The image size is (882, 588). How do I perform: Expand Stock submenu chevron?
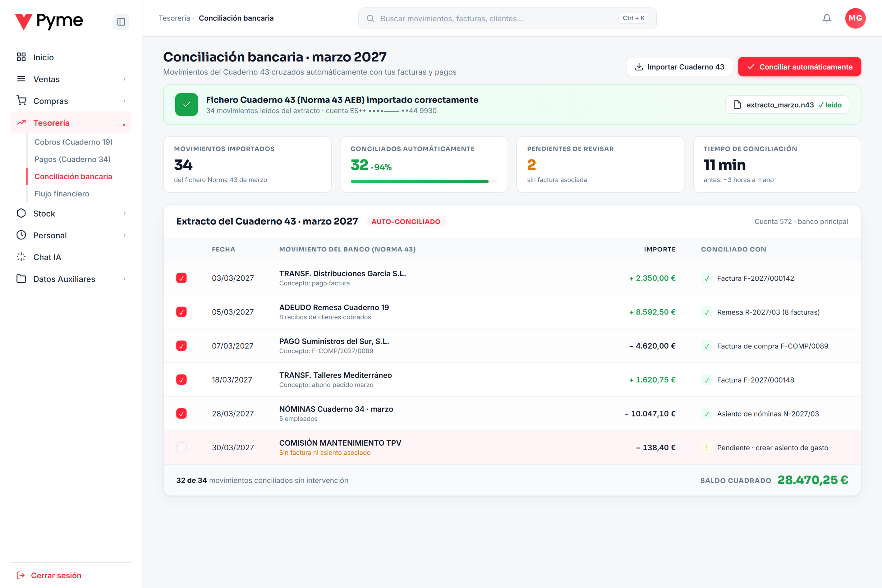pyautogui.click(x=125, y=213)
